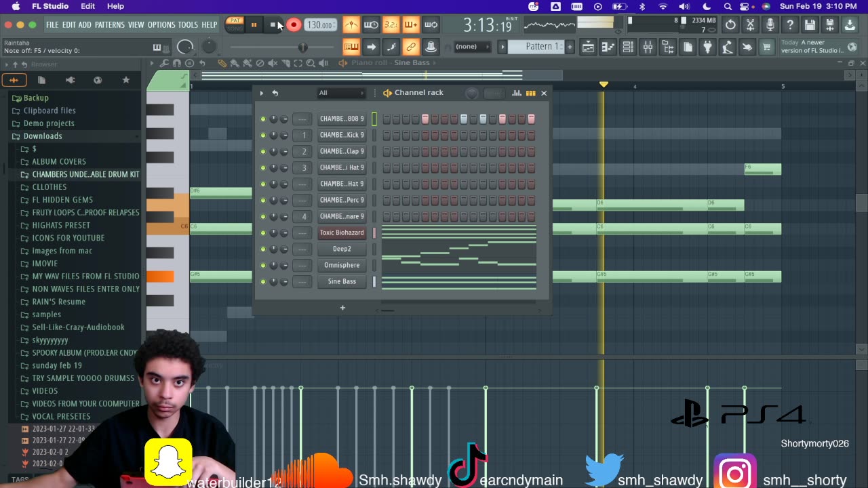868x488 pixels.
Task: Click the typing keyboard to piano icon
Action: coord(351,47)
